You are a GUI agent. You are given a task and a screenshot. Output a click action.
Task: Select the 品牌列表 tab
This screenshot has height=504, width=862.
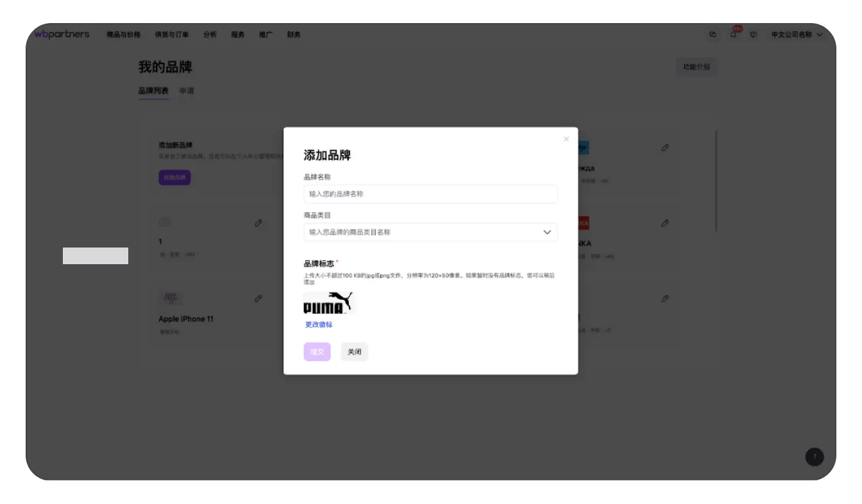point(154,91)
